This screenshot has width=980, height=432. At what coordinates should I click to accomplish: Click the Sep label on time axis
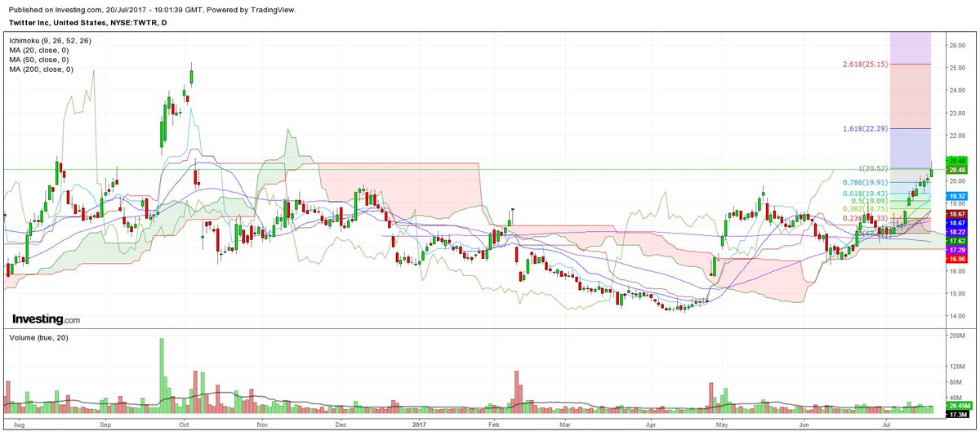(x=105, y=425)
